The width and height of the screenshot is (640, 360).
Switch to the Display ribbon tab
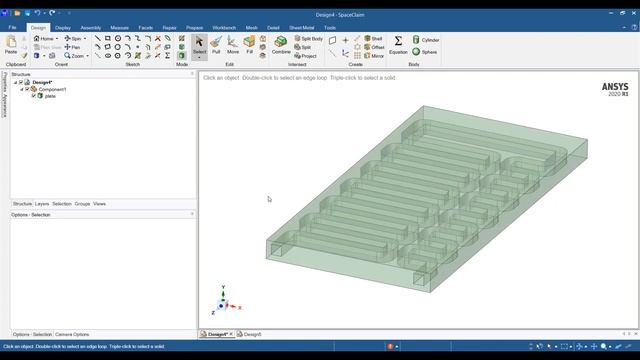tap(63, 28)
